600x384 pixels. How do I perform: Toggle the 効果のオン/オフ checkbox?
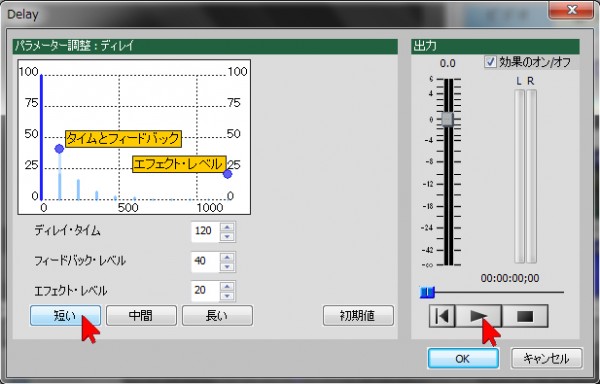(490, 62)
